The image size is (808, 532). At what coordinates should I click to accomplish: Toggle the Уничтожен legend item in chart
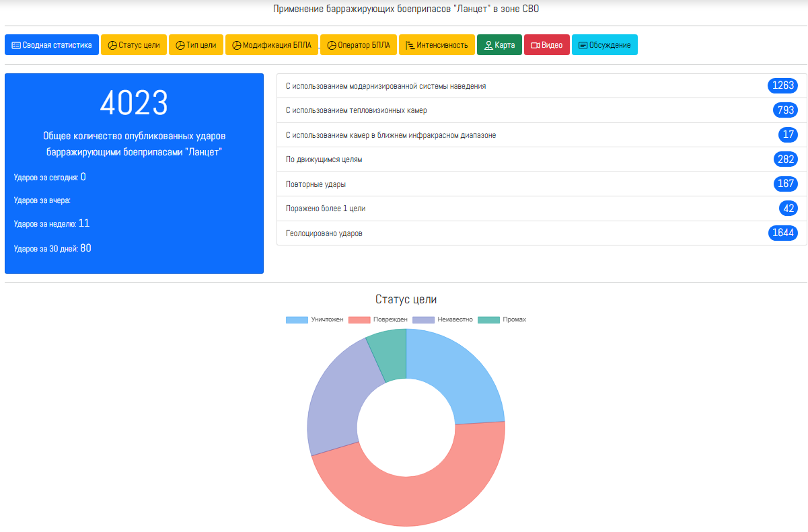[x=315, y=319]
